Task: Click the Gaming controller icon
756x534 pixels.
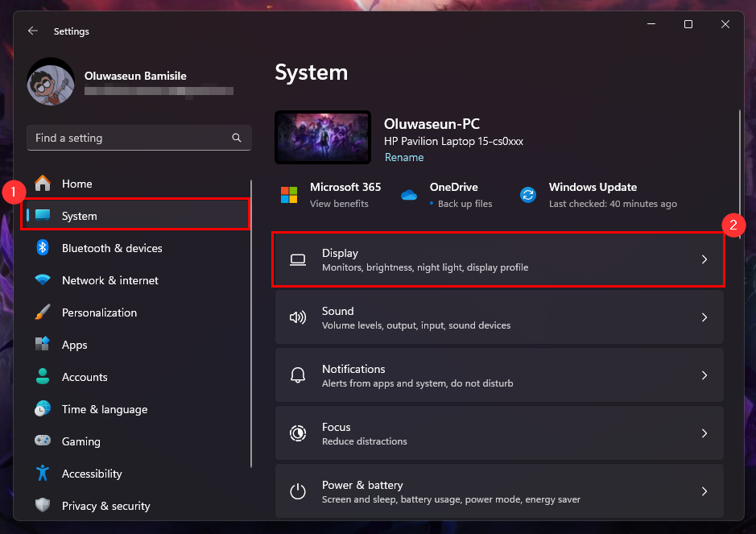Action: 43,441
